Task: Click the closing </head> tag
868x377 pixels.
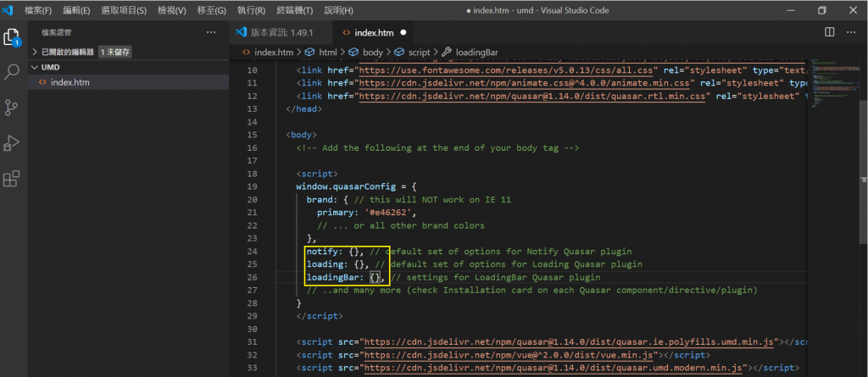Action: coord(303,109)
